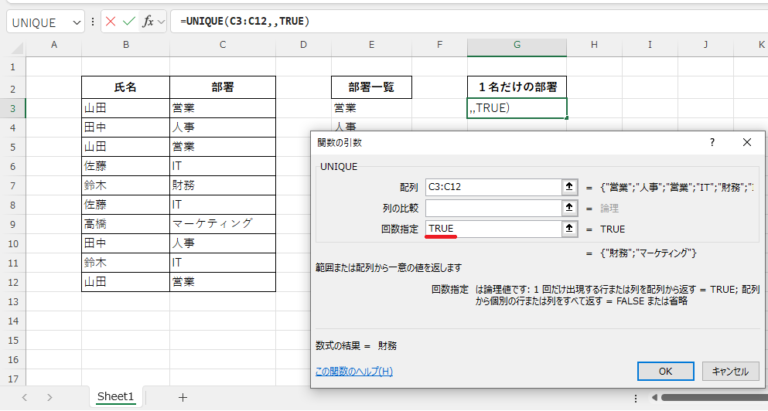Select column G header

pyautogui.click(x=516, y=45)
